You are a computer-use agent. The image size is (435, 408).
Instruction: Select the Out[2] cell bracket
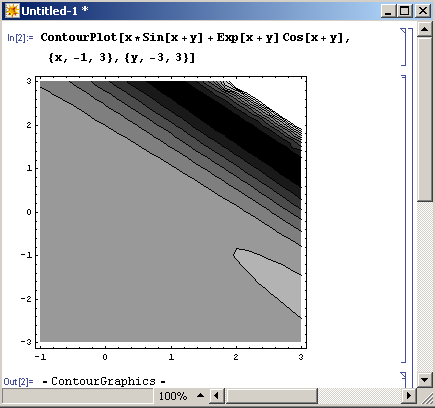pos(403,380)
